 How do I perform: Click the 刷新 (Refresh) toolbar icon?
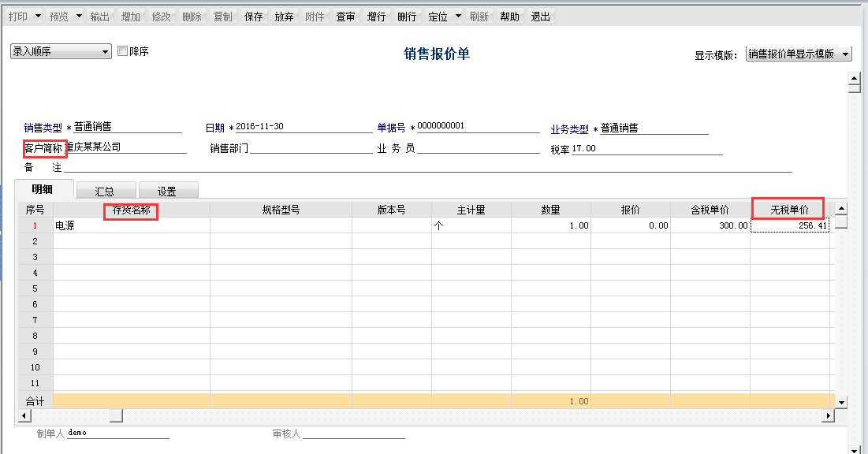click(x=479, y=16)
